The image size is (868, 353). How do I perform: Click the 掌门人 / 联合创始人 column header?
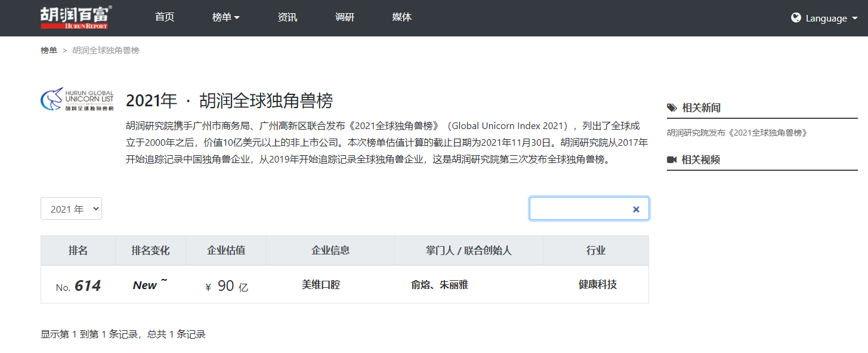[x=469, y=250]
